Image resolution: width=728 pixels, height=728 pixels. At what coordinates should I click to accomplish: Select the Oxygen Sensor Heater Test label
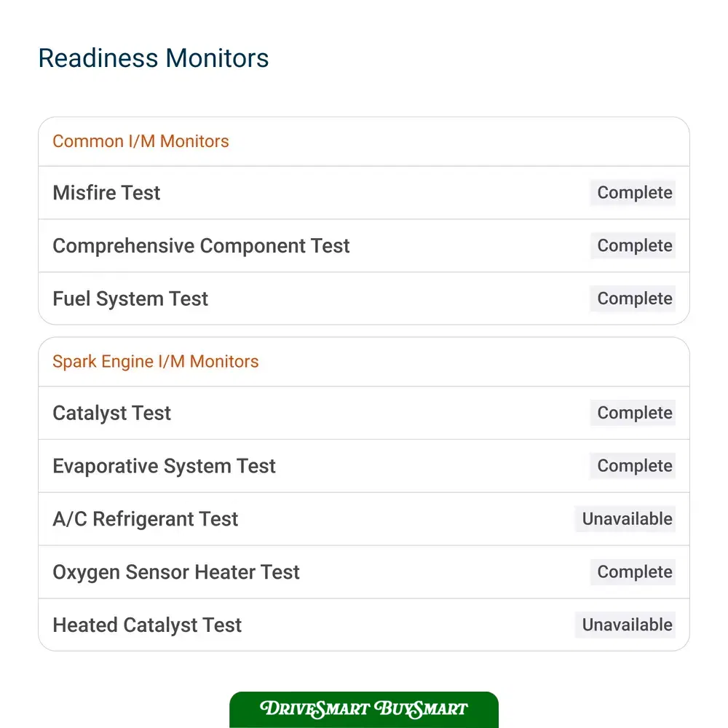176,572
